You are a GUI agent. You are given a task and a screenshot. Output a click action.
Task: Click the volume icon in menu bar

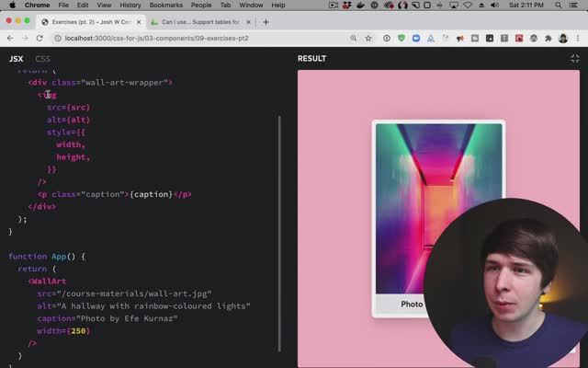(495, 6)
